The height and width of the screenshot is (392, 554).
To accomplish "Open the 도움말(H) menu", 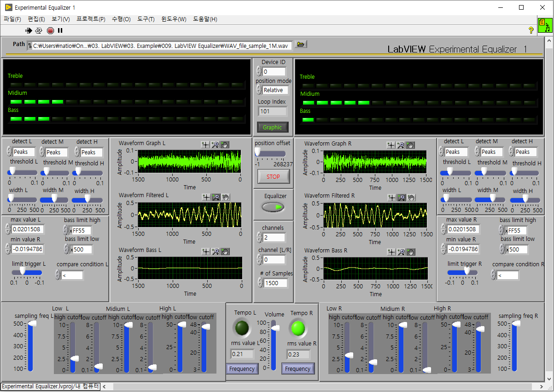I will click(x=205, y=19).
